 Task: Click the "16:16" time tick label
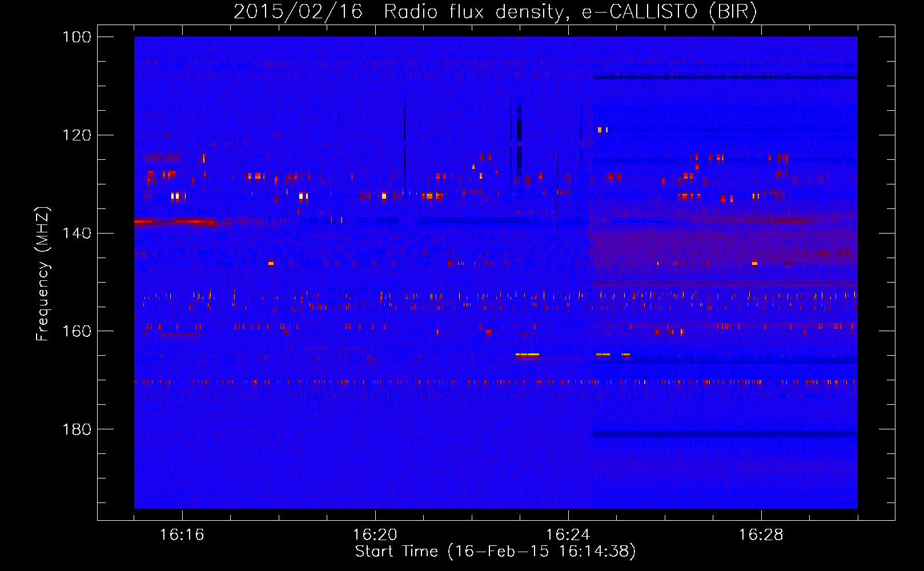(182, 535)
